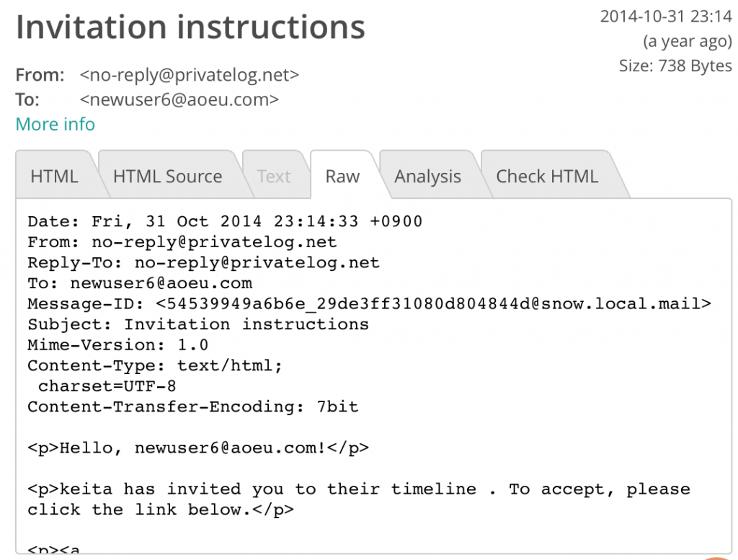
Task: Open the HTML Source tab
Action: (167, 175)
